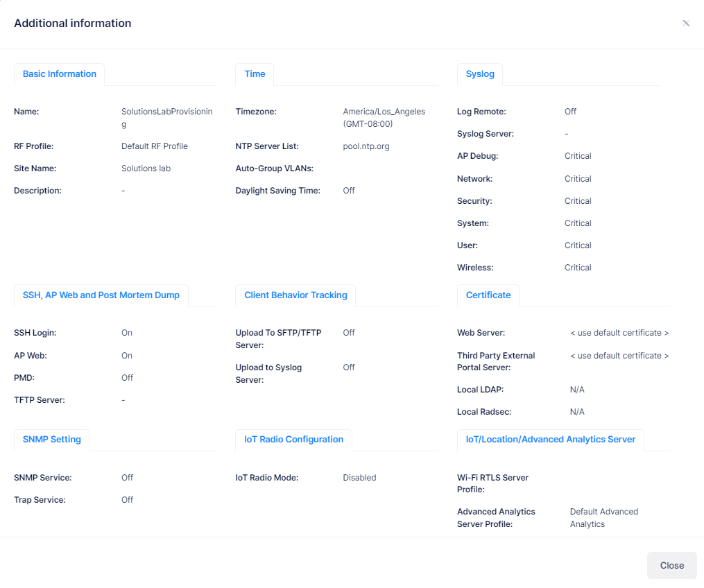Click the Default Advanced Analytics profile value
The width and height of the screenshot is (704, 588).
point(603,517)
